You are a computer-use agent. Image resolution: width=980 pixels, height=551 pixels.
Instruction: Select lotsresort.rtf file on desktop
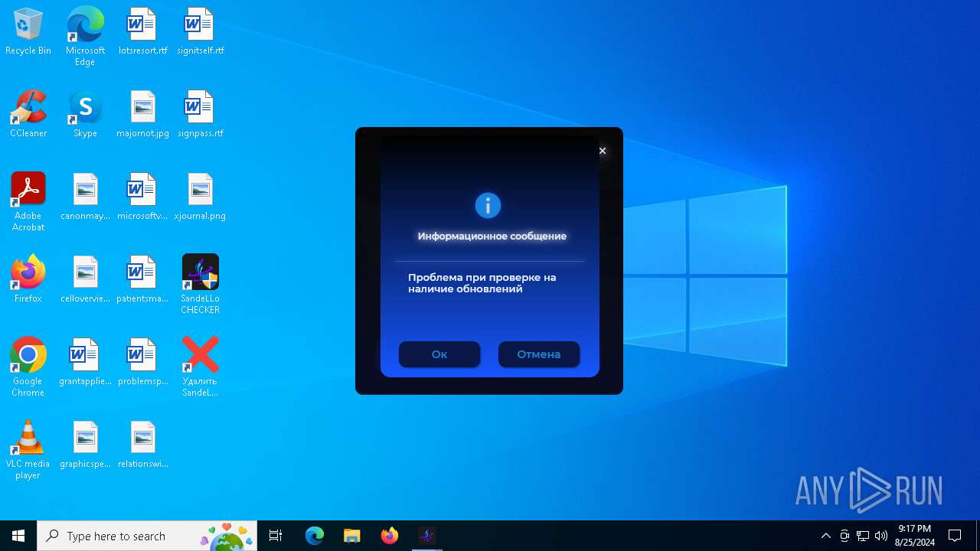click(143, 32)
